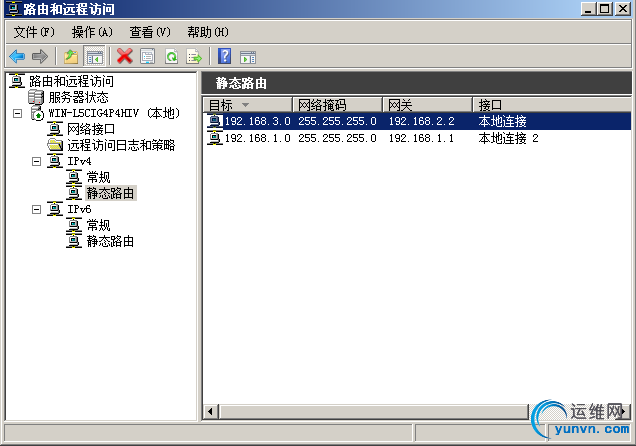This screenshot has height=446, width=636.
Task: Open the 帮助(H) menu
Action: [208, 32]
